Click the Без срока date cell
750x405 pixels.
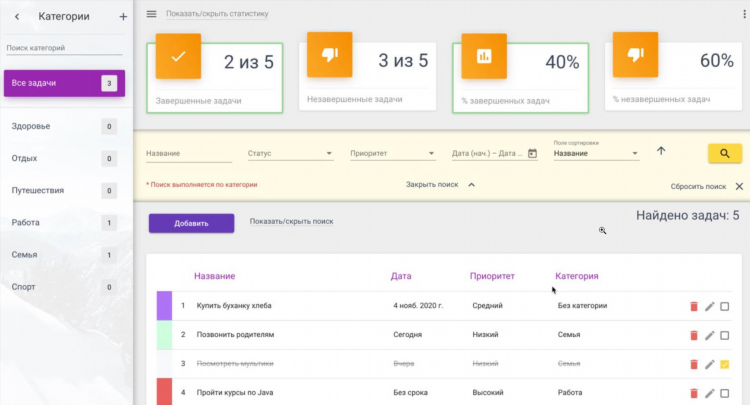point(410,393)
